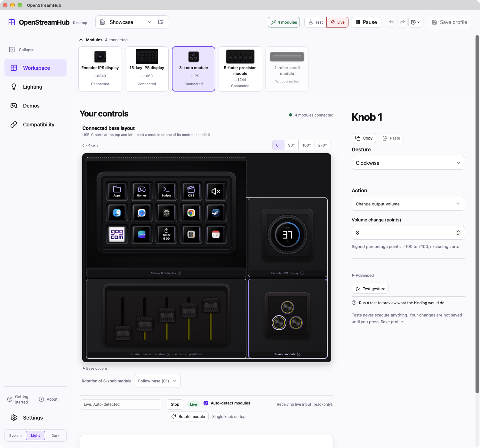Open the Showcase profile dropdown

126,22
